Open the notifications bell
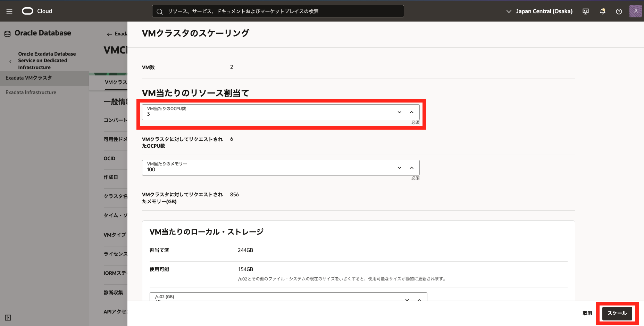The width and height of the screenshot is (644, 326). (602, 11)
